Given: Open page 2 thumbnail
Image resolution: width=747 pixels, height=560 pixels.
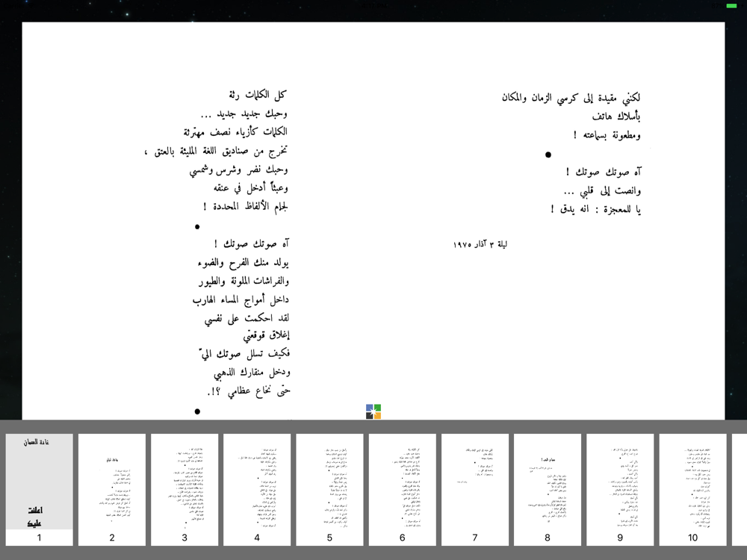Looking at the screenshot, I should point(112,489).
